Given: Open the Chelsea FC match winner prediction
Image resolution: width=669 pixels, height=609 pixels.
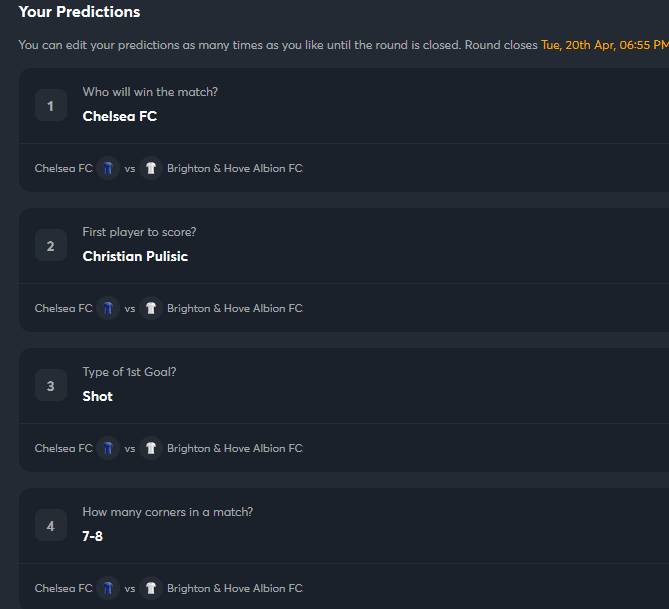Looking at the screenshot, I should pos(120,116).
